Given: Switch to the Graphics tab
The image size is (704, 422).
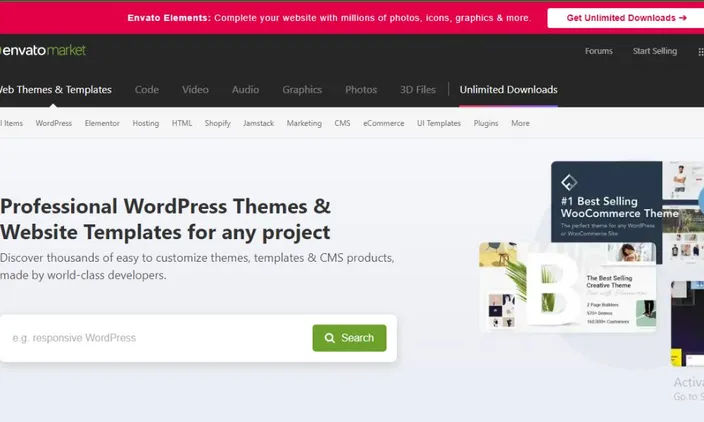Looking at the screenshot, I should (302, 90).
